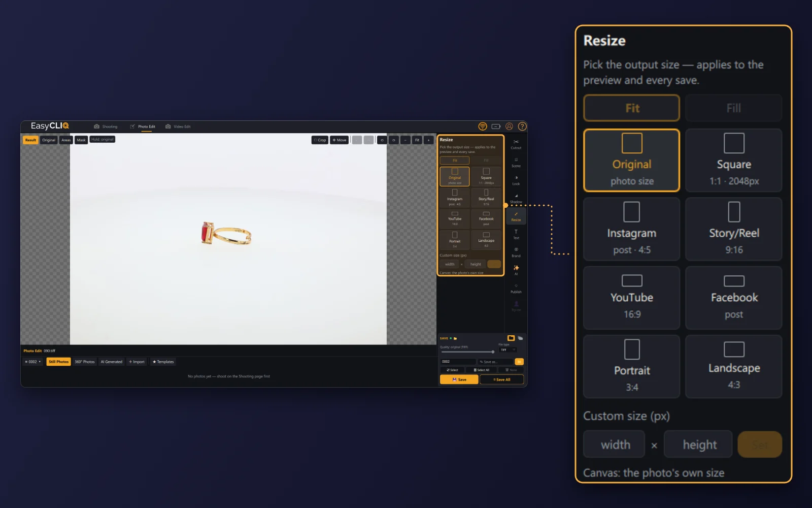812x508 pixels.
Task: Choose Fill mode in the enlarged Resize callout
Action: click(733, 108)
